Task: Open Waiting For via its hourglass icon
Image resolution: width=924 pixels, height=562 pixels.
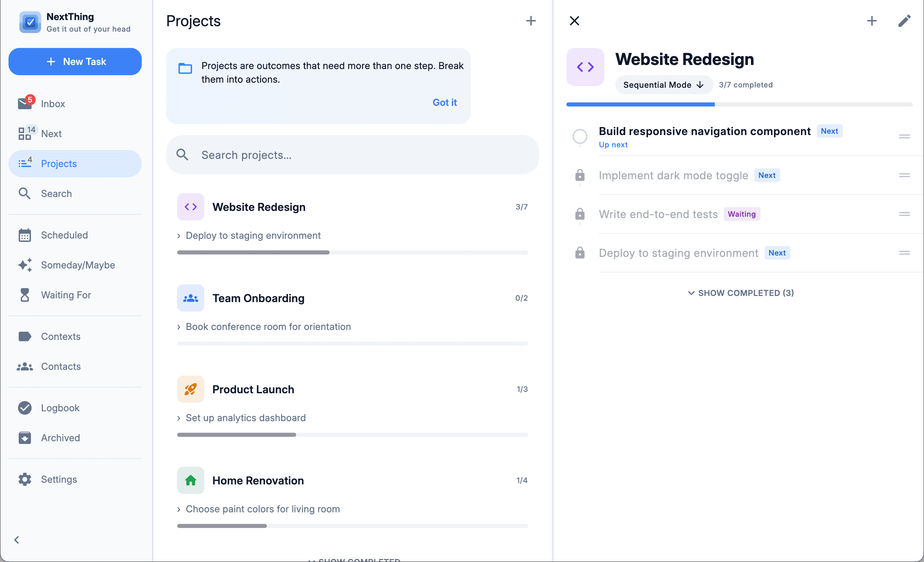Action: pyautogui.click(x=25, y=295)
